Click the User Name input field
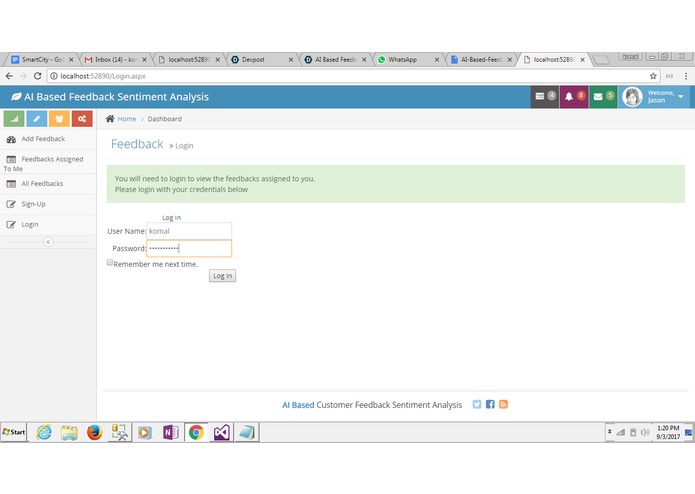Viewport: 695px width, 494px height. pos(189,231)
